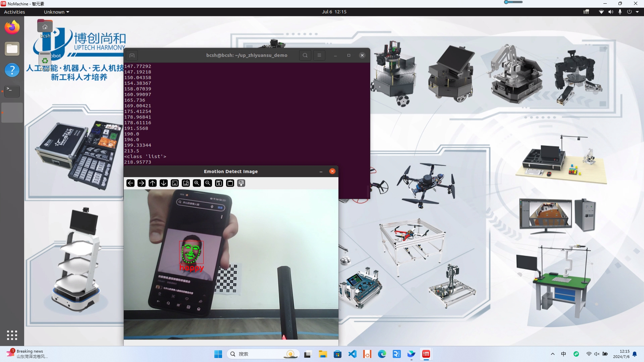
Task: Switch to NoMachine on the Windows taskbar
Action: coord(426,354)
